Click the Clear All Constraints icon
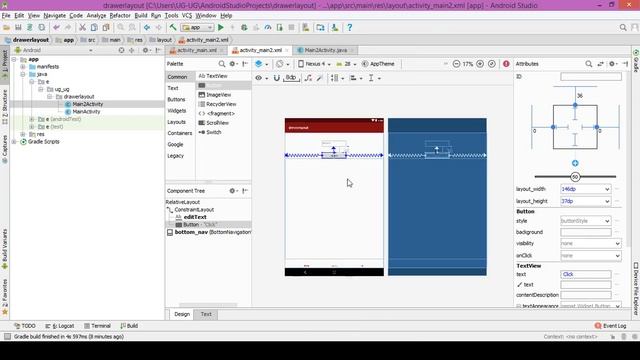 (308, 78)
